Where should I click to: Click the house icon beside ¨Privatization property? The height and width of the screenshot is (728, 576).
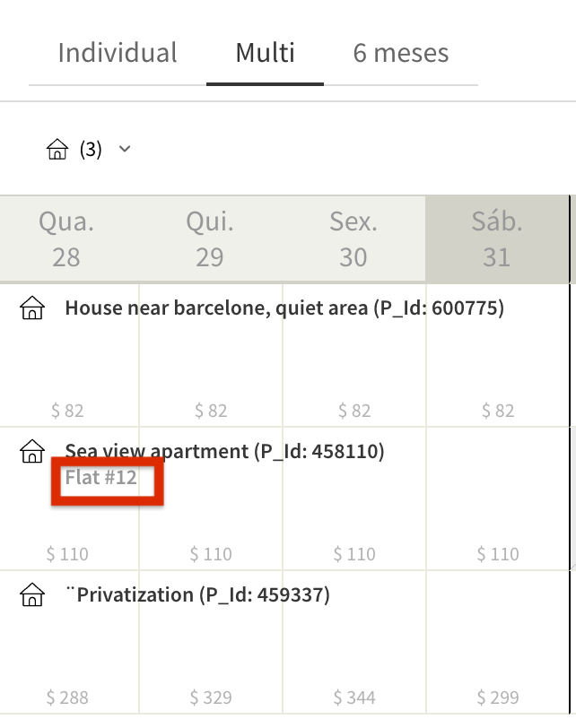(31, 594)
